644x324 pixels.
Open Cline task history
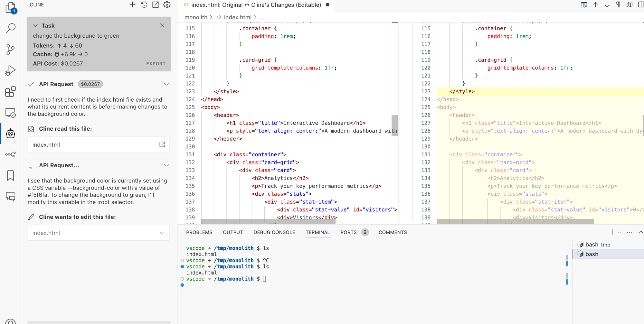(144, 5)
